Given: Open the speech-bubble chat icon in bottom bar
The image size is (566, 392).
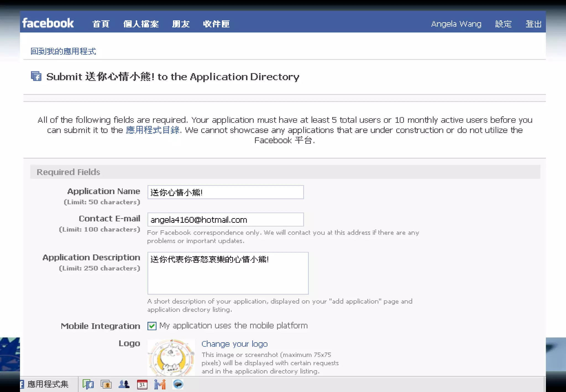Looking at the screenshot, I should pyautogui.click(x=178, y=384).
